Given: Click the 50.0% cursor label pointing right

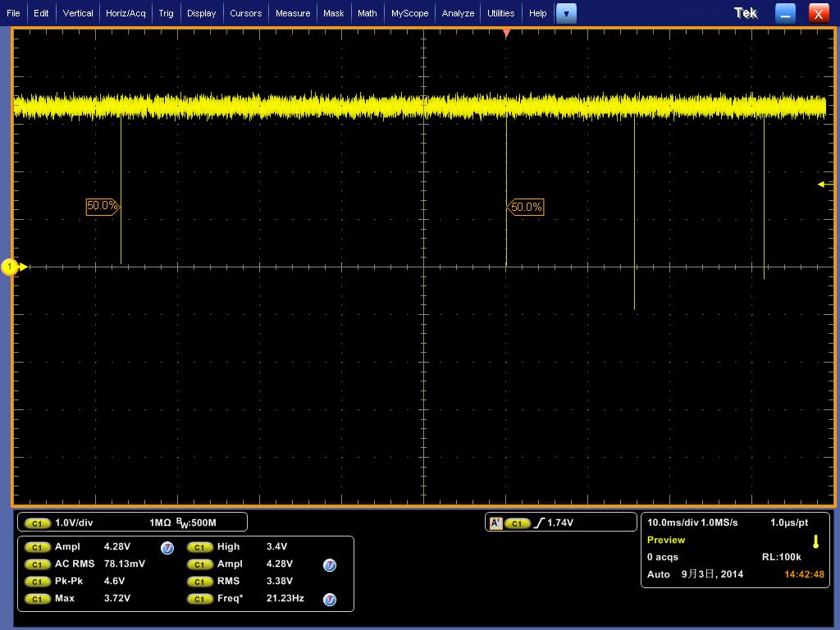Looking at the screenshot, I should tap(103, 206).
